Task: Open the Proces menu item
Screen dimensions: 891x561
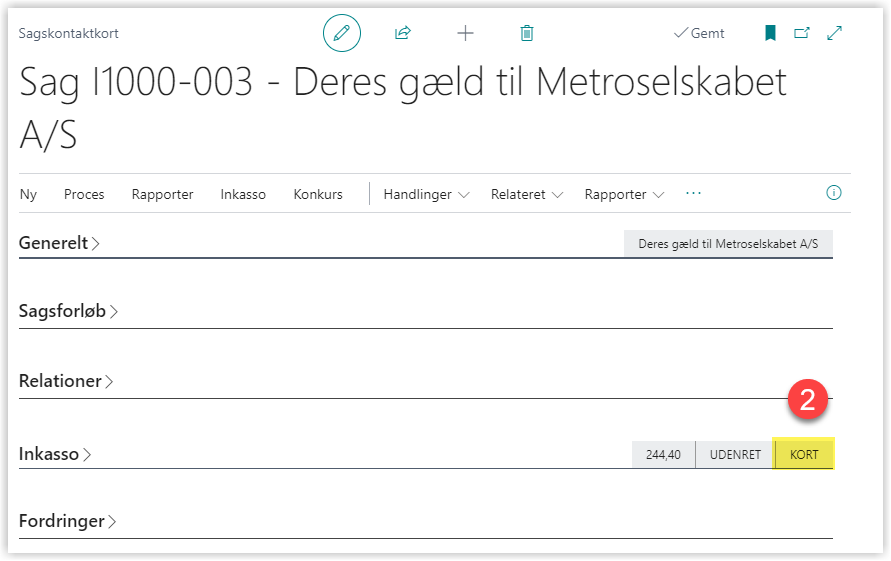Action: click(84, 195)
